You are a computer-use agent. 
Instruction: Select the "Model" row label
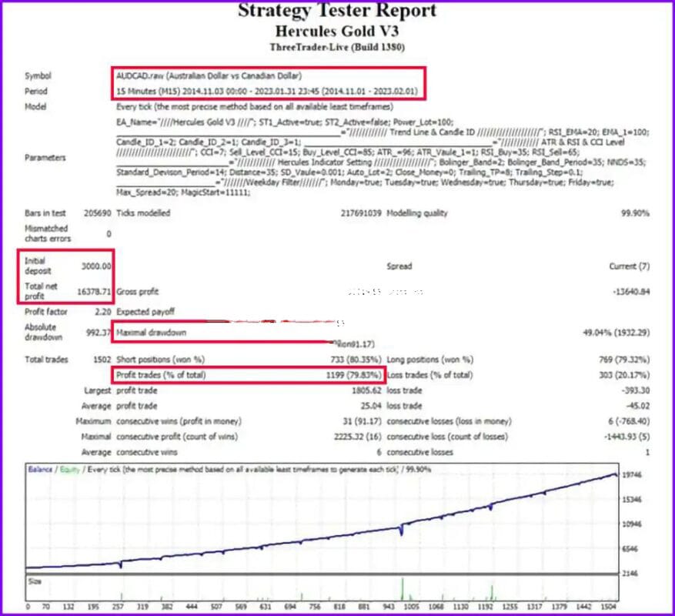tap(35, 106)
